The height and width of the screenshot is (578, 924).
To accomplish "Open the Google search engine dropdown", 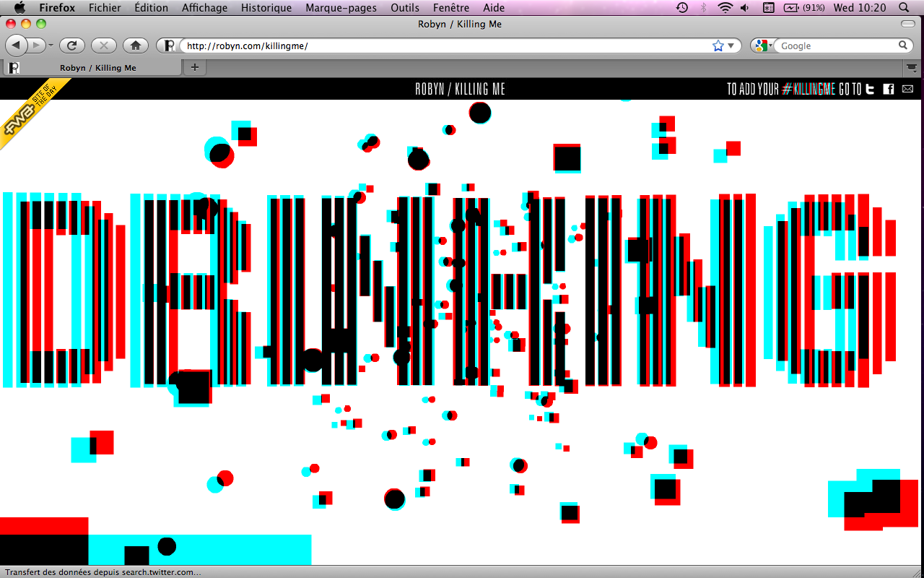I will (762, 46).
